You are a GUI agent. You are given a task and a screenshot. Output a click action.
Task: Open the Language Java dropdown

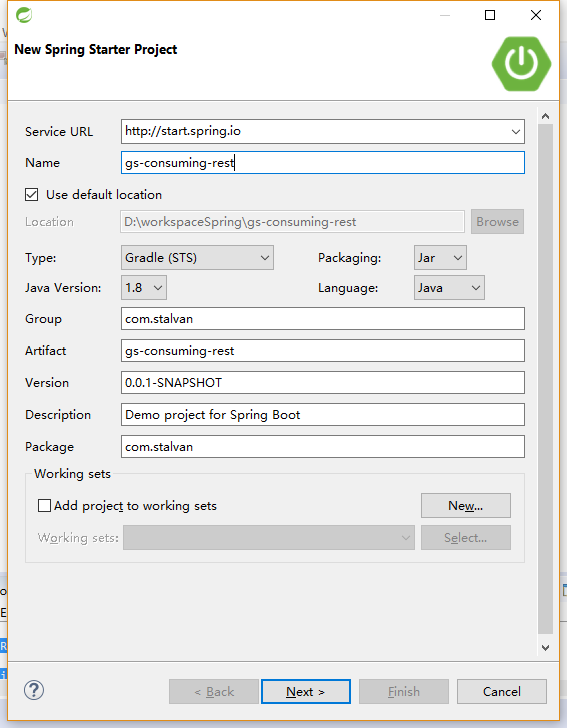(449, 288)
